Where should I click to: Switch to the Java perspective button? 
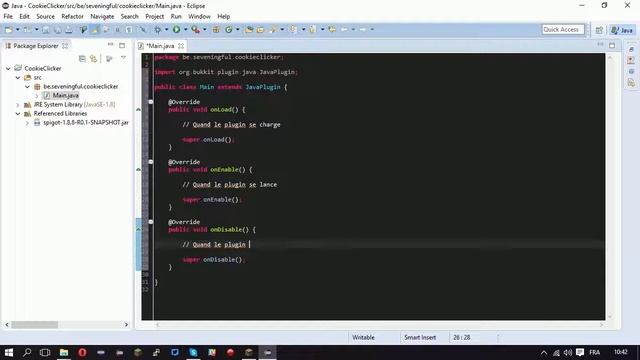tap(622, 30)
